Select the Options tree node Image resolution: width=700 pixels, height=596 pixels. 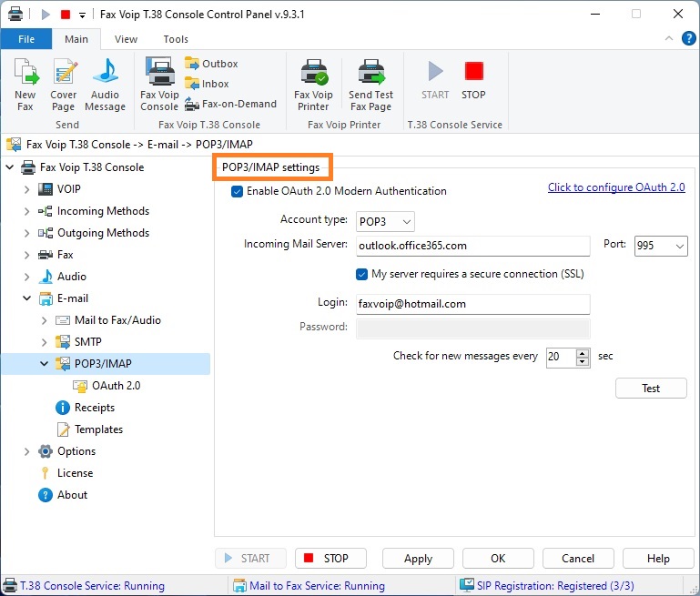[76, 451]
